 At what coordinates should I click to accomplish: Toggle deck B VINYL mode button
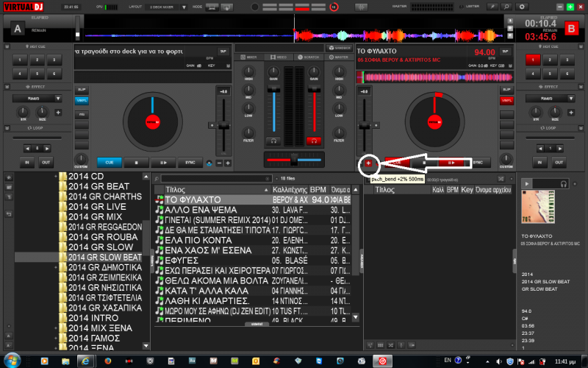click(x=506, y=101)
